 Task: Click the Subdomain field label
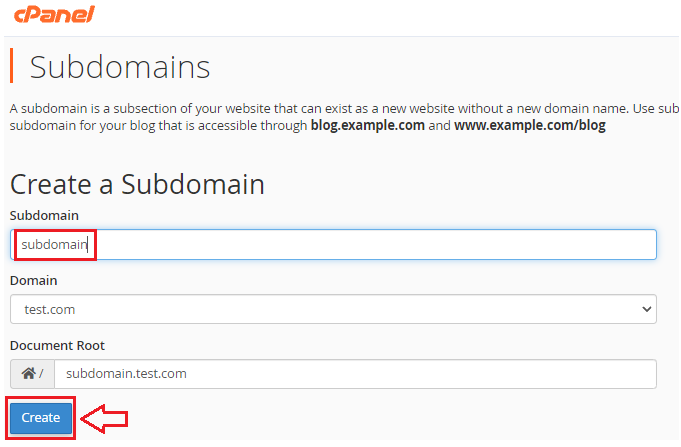click(x=44, y=215)
